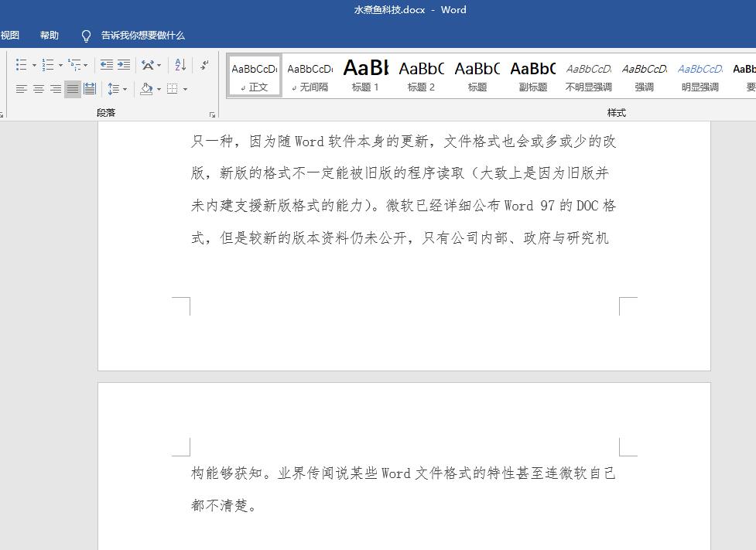The image size is (756, 550).
Task: Switch to the 视图 ribbon tab
Action: (11, 35)
